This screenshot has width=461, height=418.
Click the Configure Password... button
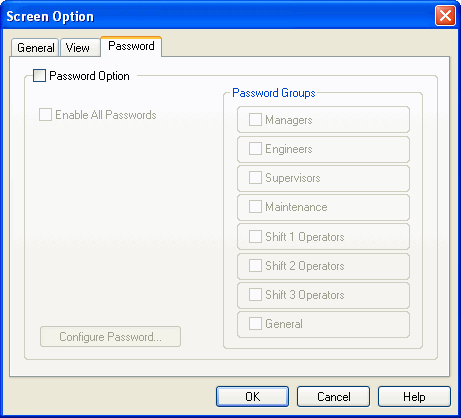(x=110, y=337)
